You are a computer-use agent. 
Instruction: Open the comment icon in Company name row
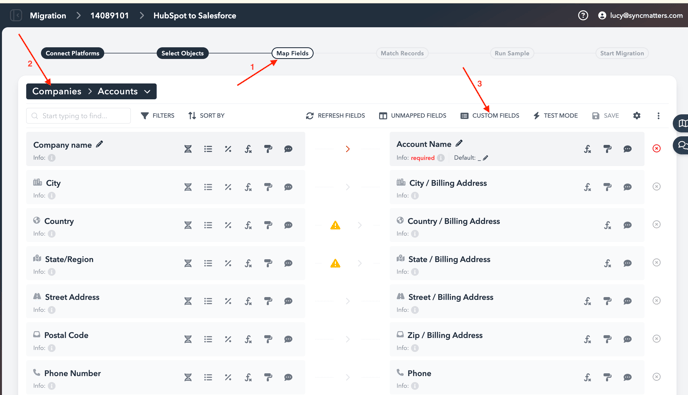(288, 149)
